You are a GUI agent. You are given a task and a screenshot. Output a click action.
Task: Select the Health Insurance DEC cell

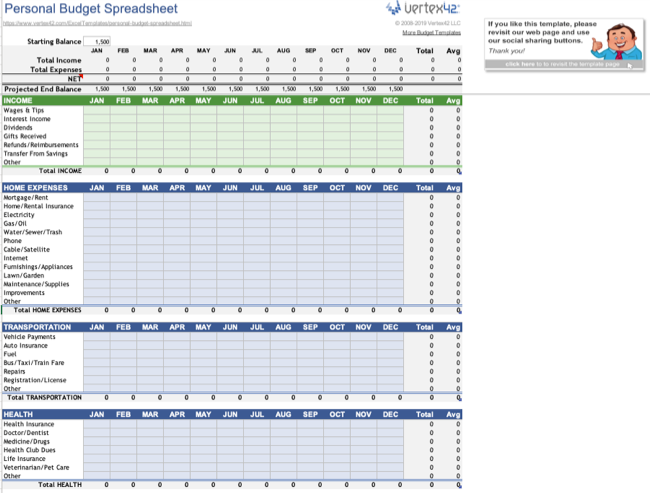390,424
